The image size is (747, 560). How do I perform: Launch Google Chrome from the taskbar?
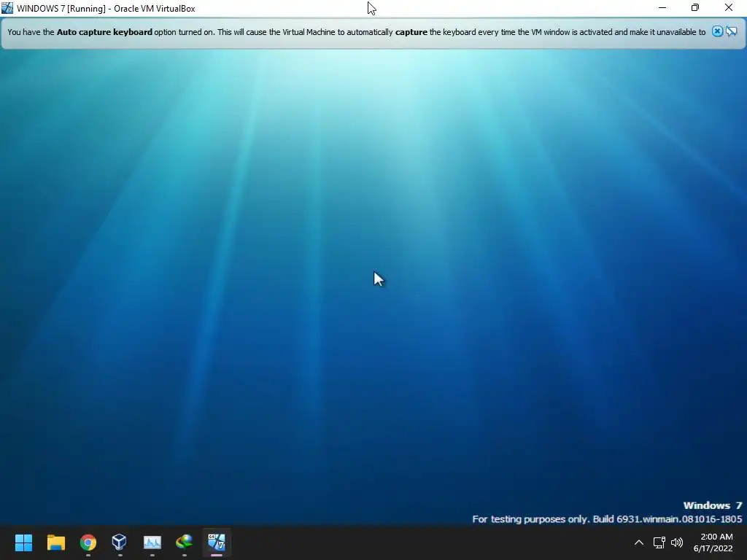(x=88, y=542)
